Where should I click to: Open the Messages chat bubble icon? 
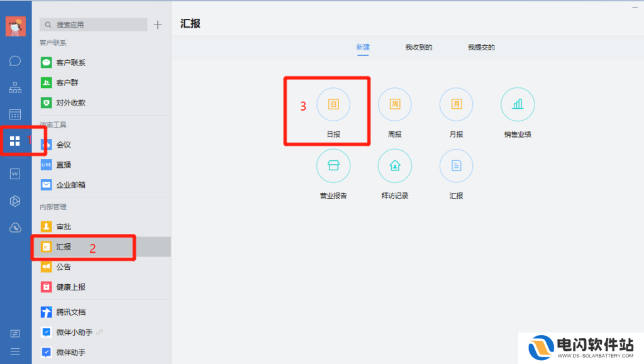[15, 61]
